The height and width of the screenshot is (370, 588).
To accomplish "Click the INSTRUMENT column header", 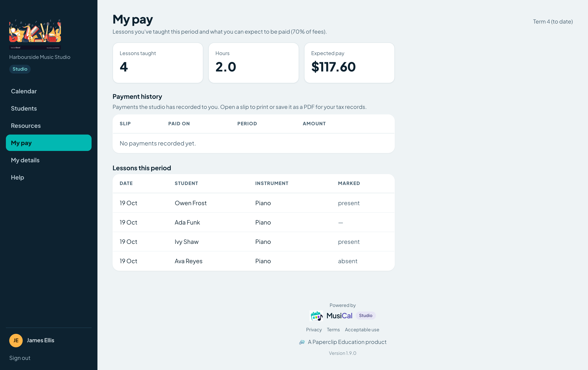I will pyautogui.click(x=272, y=183).
